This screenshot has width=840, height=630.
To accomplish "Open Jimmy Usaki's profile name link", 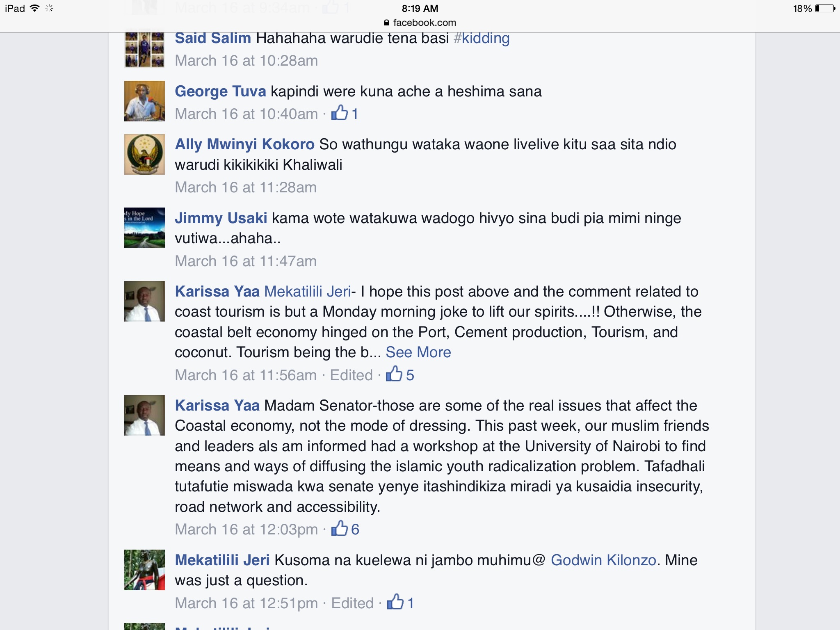I will [221, 218].
